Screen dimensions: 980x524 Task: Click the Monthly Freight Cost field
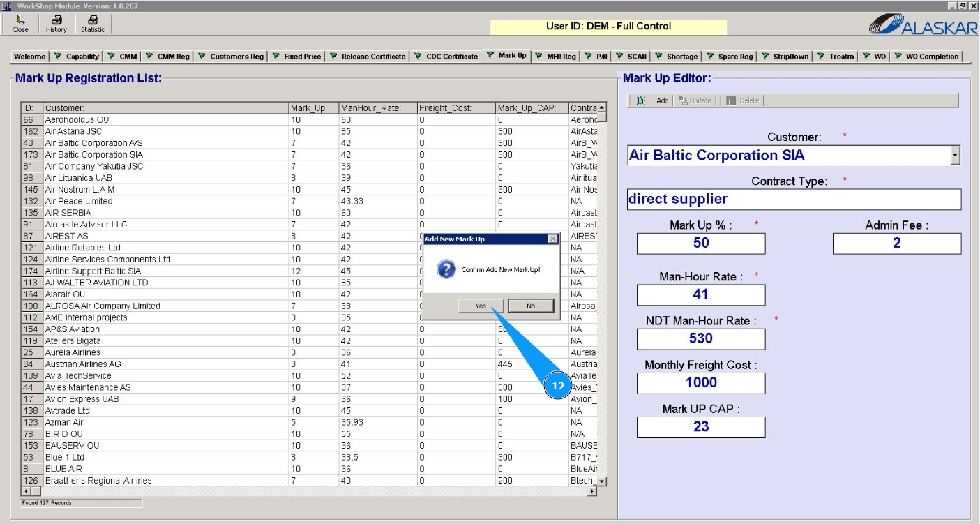(701, 382)
